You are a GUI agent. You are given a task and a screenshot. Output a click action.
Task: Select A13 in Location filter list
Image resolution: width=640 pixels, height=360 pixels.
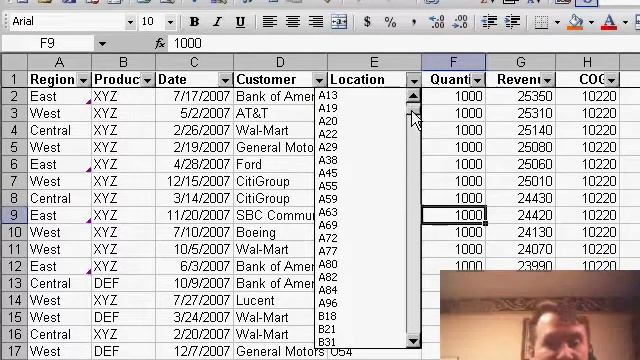[328, 96]
